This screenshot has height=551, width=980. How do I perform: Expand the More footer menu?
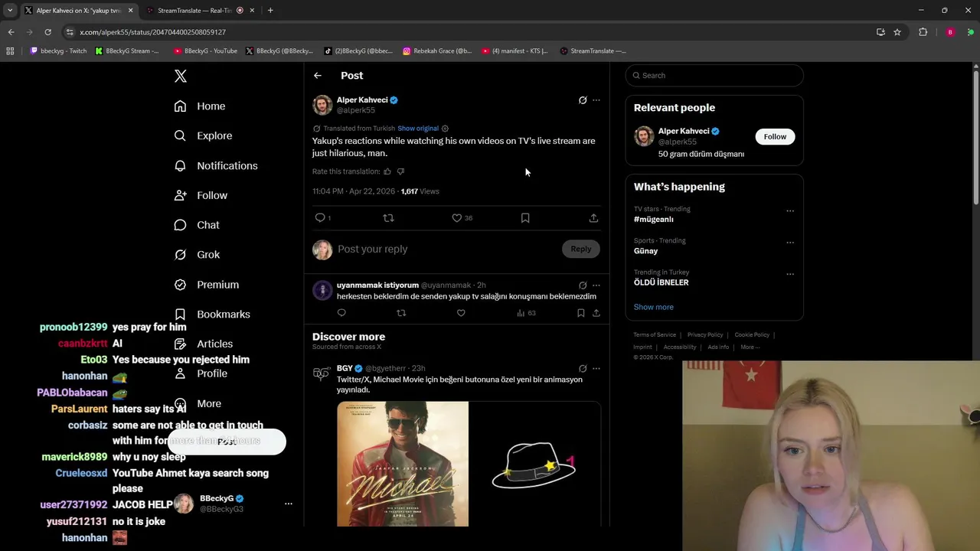point(750,347)
